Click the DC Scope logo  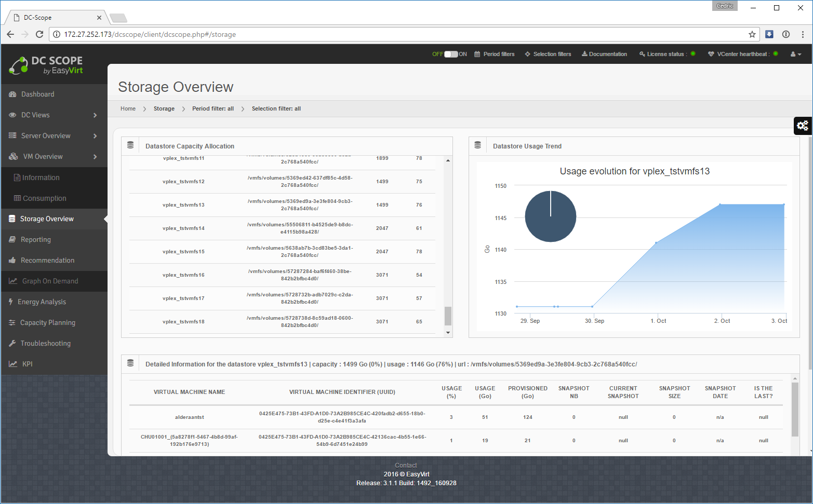(46, 65)
